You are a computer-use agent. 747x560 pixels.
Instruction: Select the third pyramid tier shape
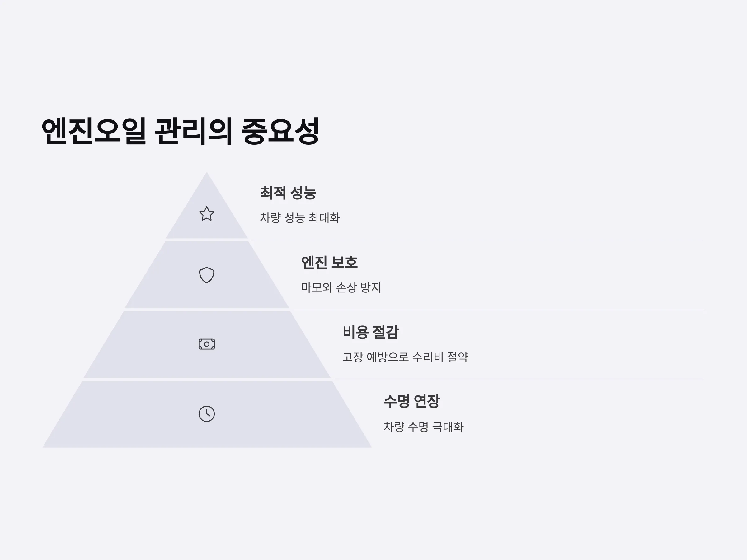pyautogui.click(x=207, y=344)
